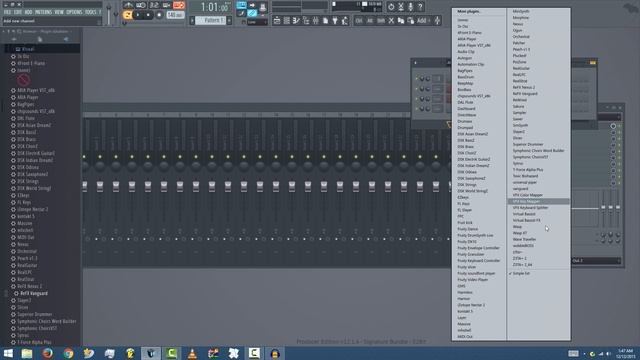Click the power icon in top toolbar
Viewport: 640px width, 360px height.
[391, 7]
